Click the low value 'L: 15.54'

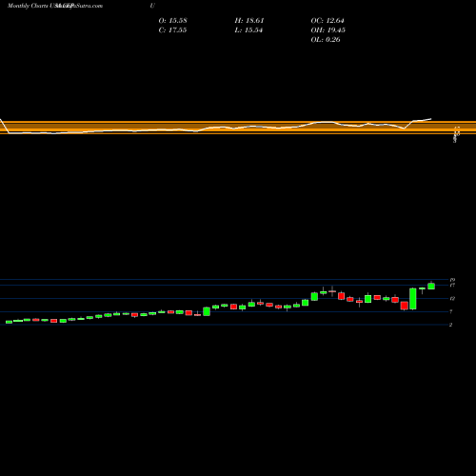[x=248, y=30]
